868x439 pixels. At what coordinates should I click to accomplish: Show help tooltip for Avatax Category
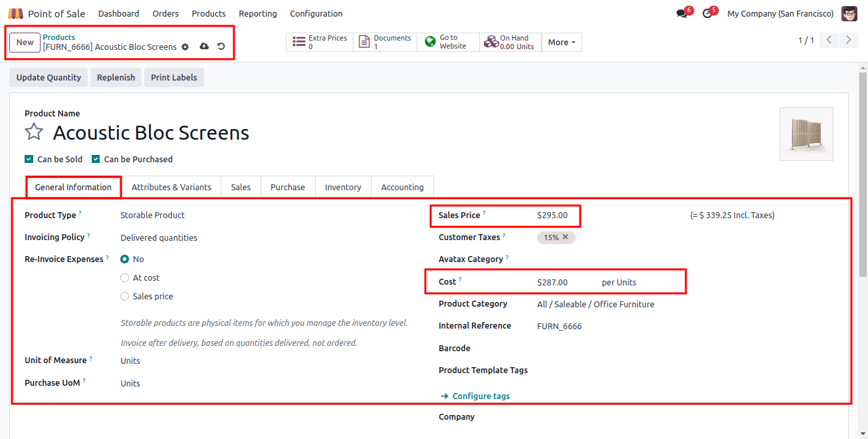pyautogui.click(x=507, y=257)
